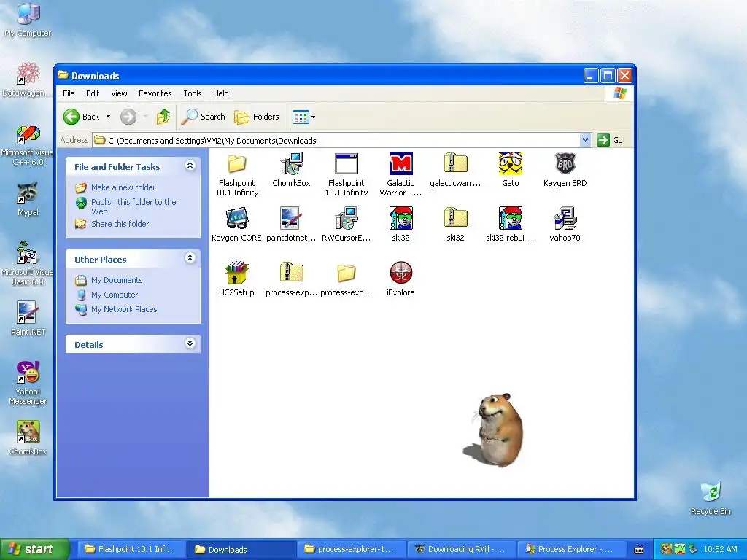
Task: Select the Flashpoint 10.1 Infinity window-icon file
Action: [347, 164]
